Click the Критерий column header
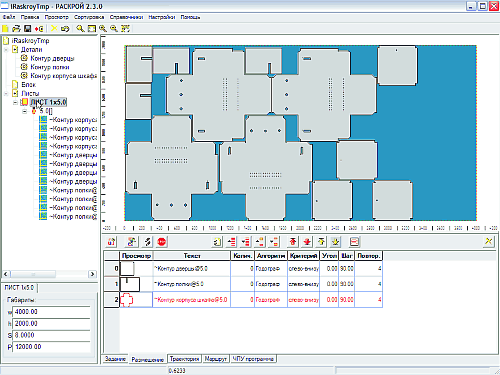Screen dimensions: 500x375 303,256
